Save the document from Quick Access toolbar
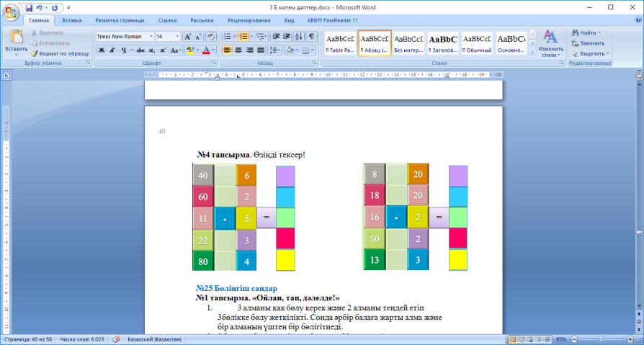Viewport: 644px width, 345px height. 29,8
